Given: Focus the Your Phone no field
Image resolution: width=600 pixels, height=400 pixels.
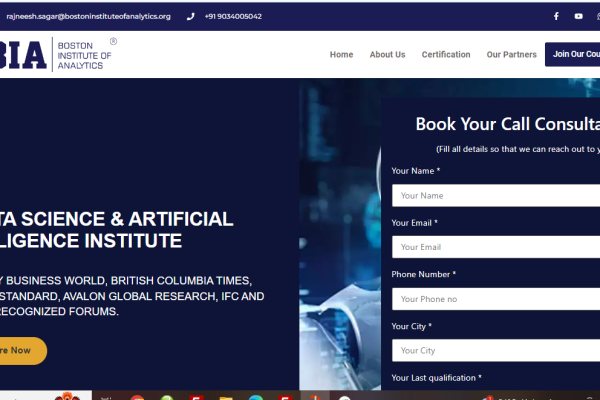Looking at the screenshot, I should click(x=496, y=299).
